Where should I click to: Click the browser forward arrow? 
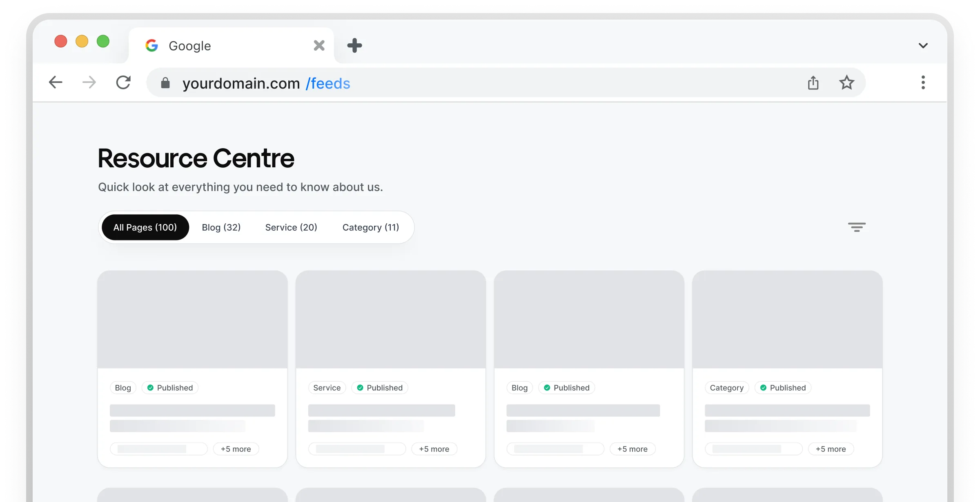click(89, 83)
